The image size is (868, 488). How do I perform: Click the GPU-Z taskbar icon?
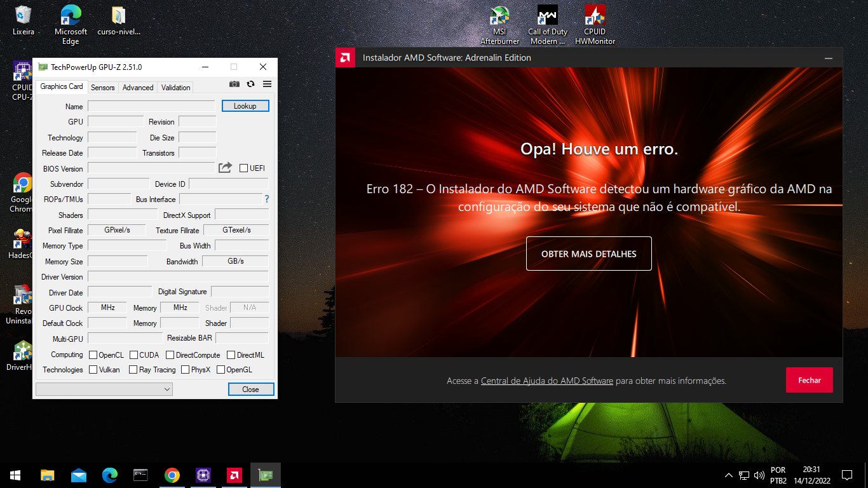(265, 475)
